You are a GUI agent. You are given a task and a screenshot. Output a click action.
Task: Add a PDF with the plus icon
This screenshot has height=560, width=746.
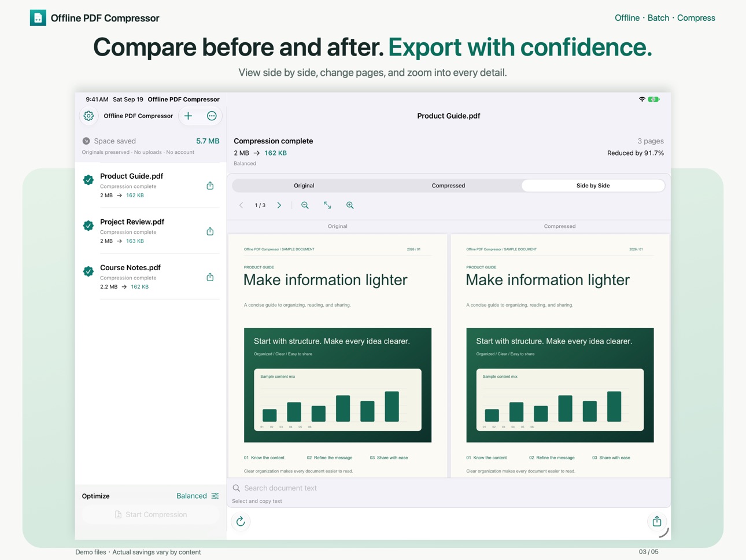(x=188, y=116)
